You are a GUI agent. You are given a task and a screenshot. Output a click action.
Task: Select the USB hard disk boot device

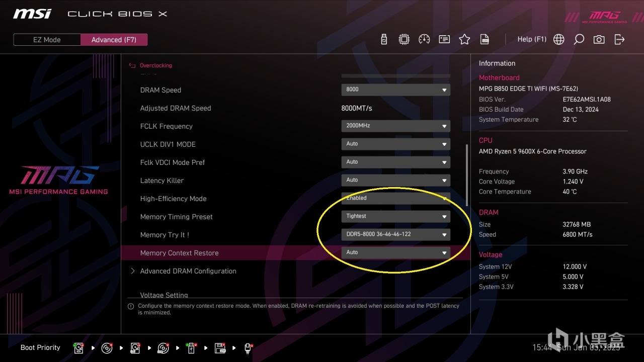(135, 347)
